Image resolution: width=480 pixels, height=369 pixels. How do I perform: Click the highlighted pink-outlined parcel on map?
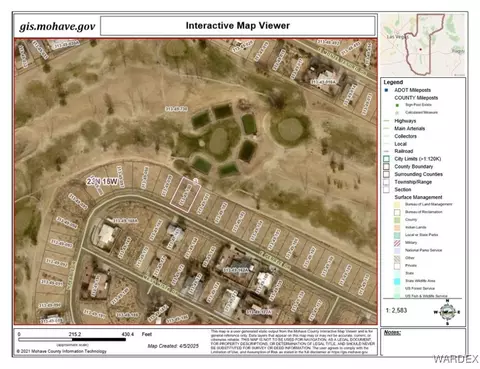coord(185,195)
